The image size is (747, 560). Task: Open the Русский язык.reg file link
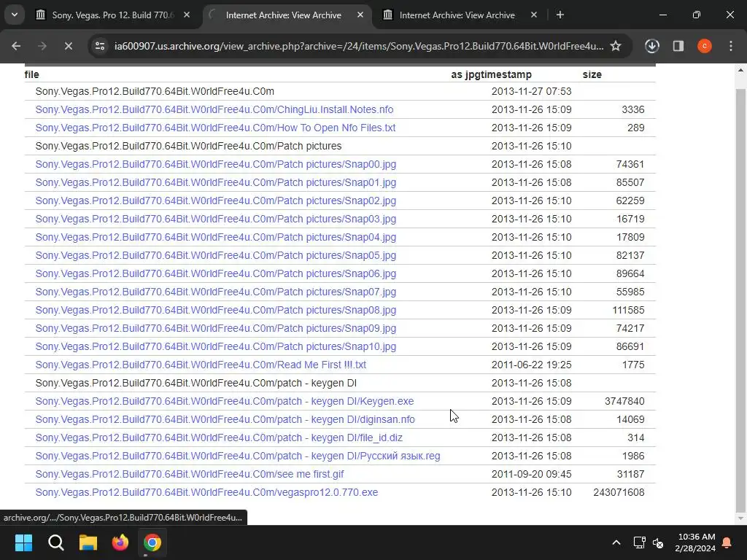238,456
